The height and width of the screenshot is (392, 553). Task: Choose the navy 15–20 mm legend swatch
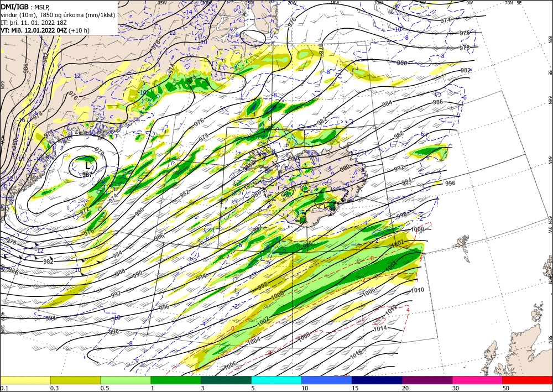(377, 380)
